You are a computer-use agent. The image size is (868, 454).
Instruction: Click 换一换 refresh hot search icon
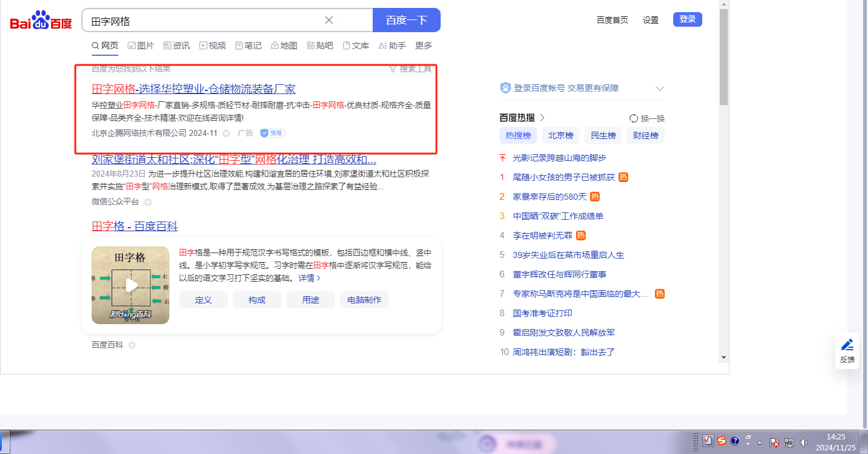(x=634, y=118)
